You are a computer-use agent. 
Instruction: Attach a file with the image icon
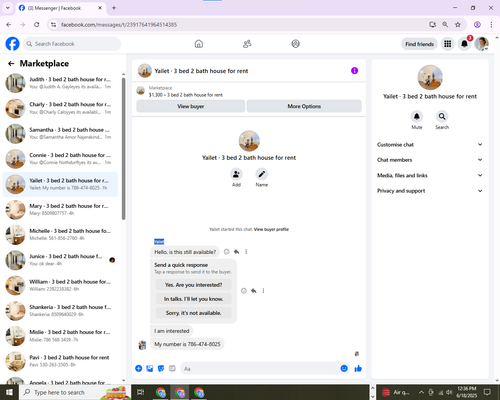pyautogui.click(x=150, y=368)
